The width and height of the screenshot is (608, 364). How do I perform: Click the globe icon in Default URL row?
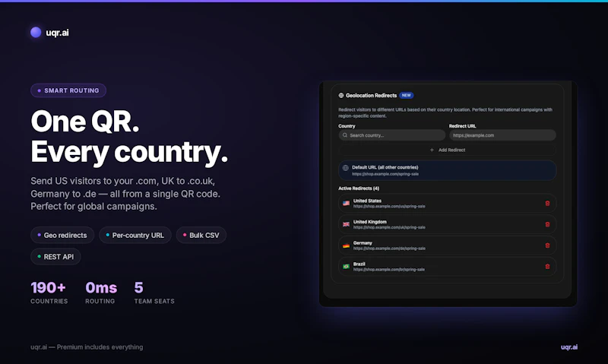[346, 168]
